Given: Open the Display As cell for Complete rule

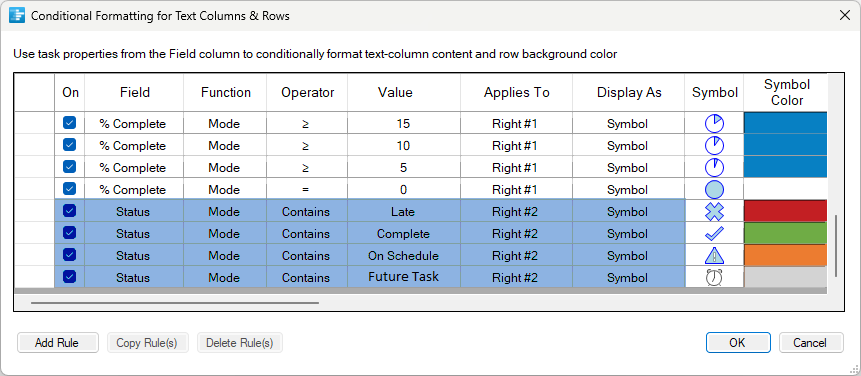Looking at the screenshot, I should click(628, 233).
